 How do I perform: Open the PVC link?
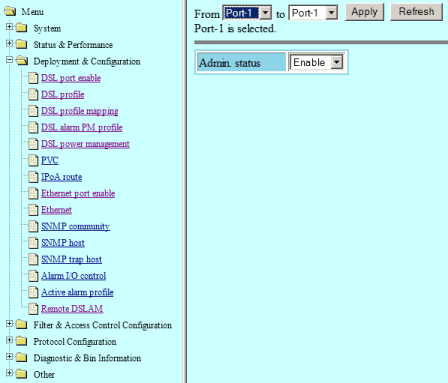click(50, 161)
